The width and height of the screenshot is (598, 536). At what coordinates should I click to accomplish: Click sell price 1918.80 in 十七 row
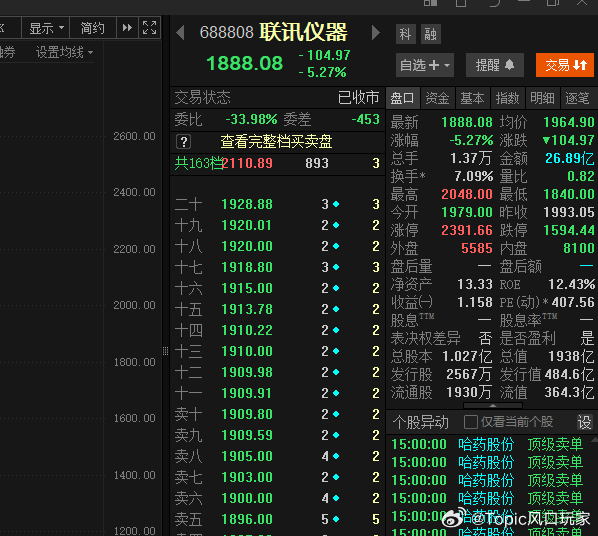(x=247, y=267)
